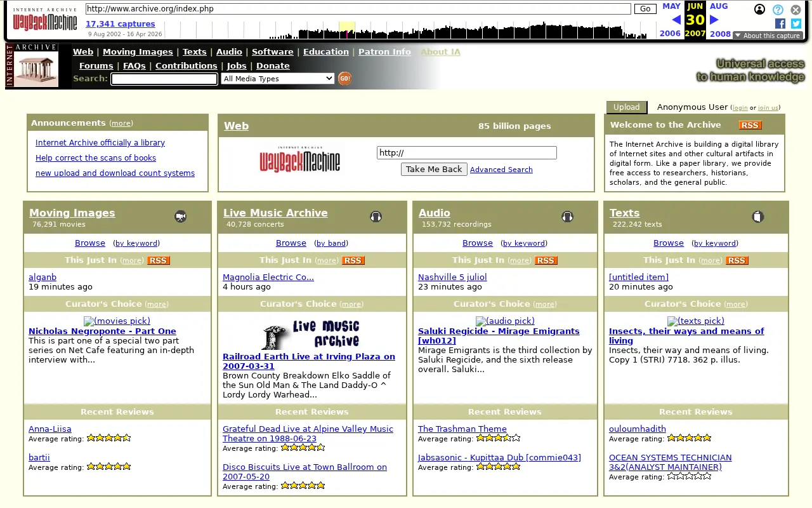812x508 pixels.
Task: Open the Wayback help question mark icon
Action: (778, 10)
